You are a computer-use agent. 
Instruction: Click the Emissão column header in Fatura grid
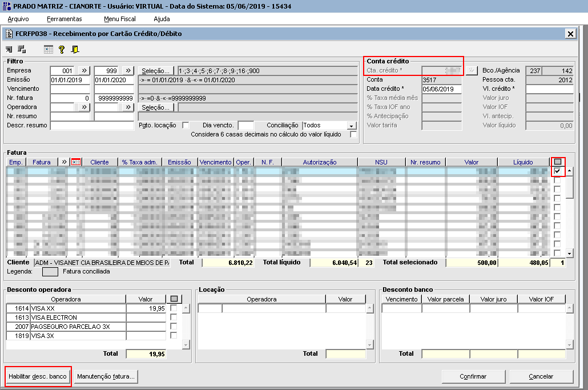coord(179,162)
